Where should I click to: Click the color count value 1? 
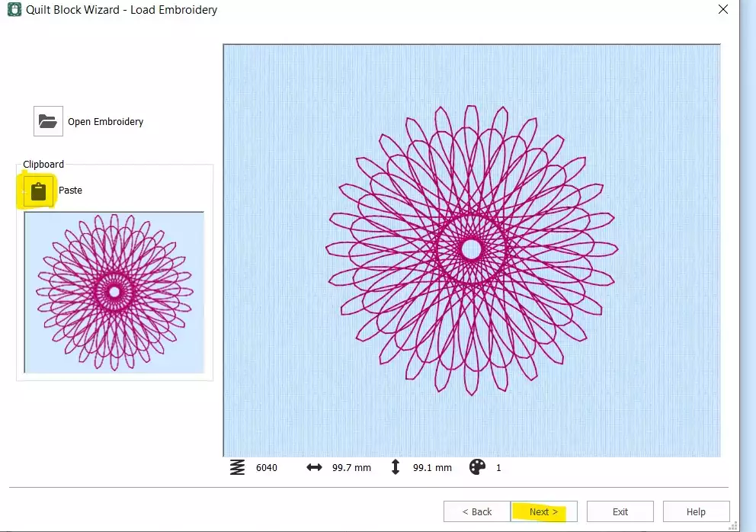click(498, 467)
